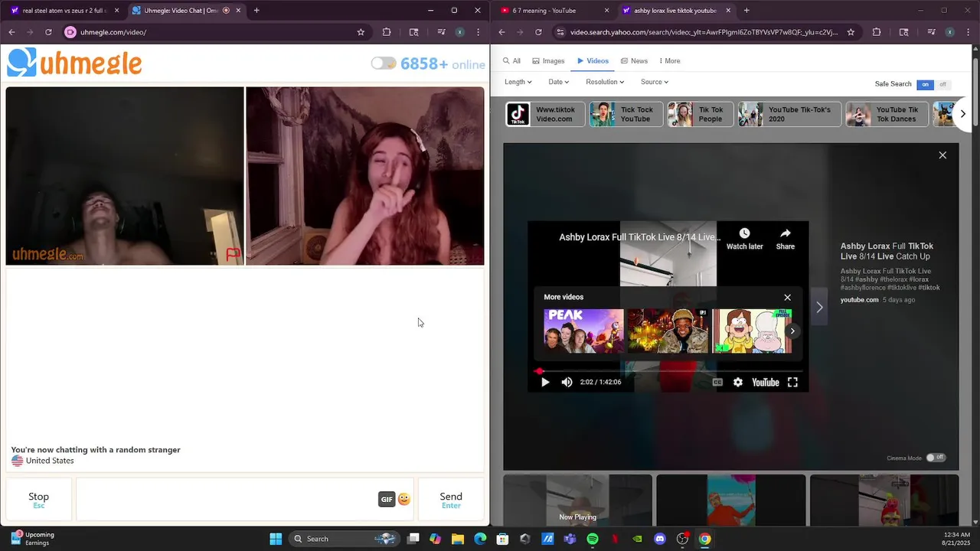
Task: Close the video player overlay
Action: point(942,155)
